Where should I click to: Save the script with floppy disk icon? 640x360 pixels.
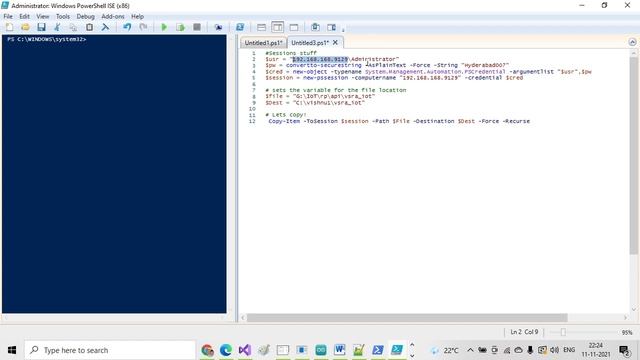click(41, 27)
